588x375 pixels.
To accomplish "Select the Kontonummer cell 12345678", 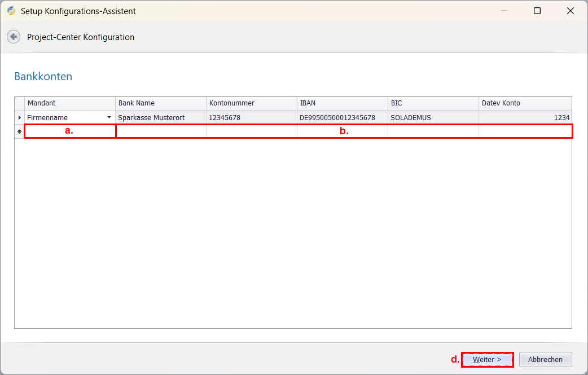I will 251,117.
